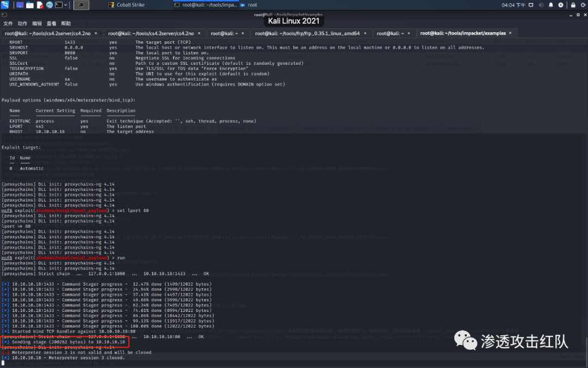Image resolution: width=588 pixels, height=368 pixels.
Task: Click the EXITFUNC process row
Action: click(x=133, y=121)
